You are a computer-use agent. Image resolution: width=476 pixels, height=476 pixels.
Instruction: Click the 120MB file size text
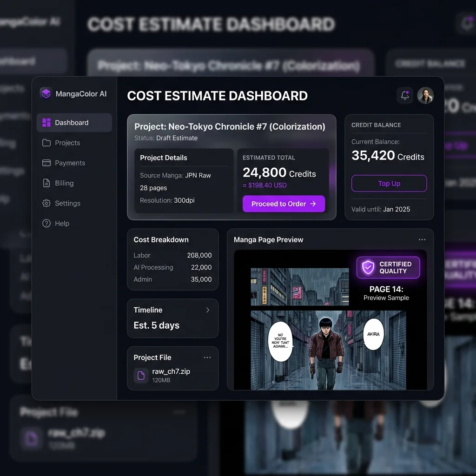tap(161, 380)
